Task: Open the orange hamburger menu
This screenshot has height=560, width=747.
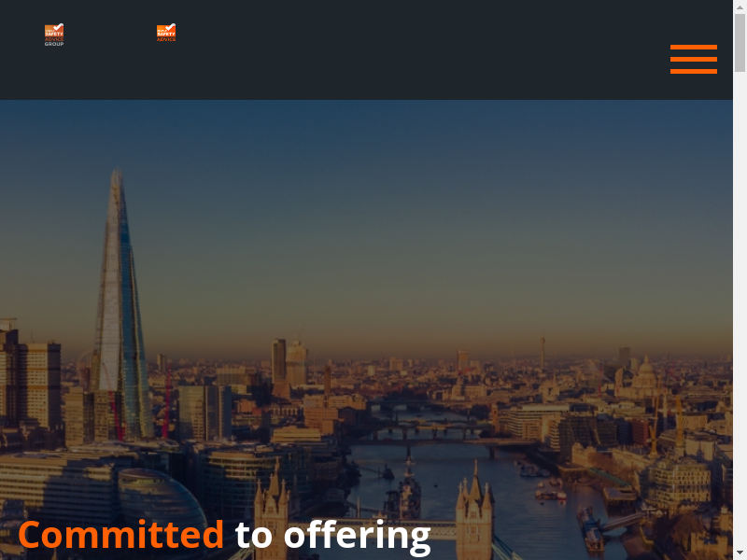Action: pyautogui.click(x=693, y=59)
